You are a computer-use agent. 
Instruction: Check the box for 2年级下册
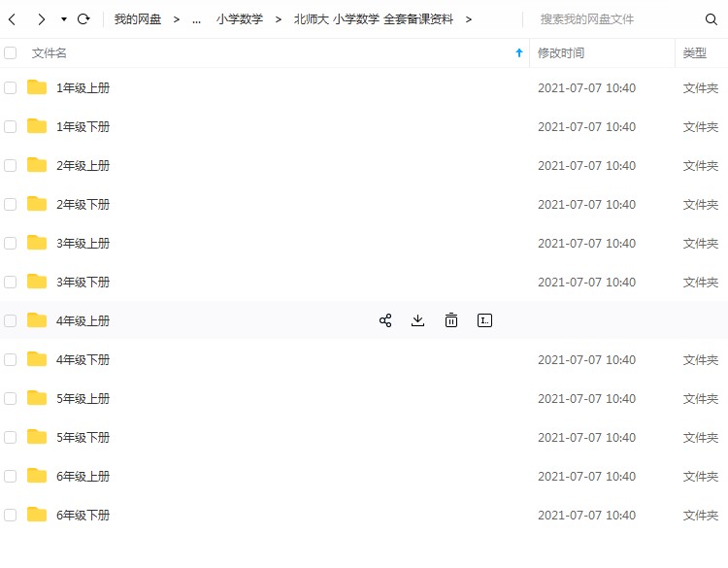point(11,204)
